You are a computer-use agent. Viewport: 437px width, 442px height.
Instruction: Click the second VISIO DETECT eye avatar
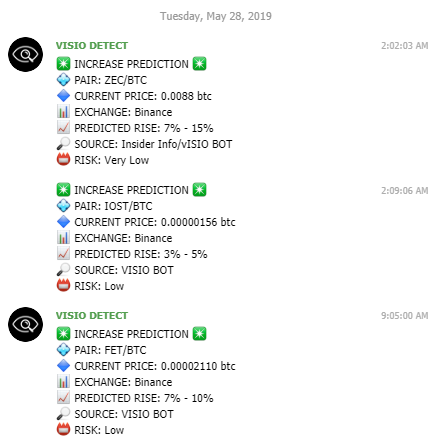[25, 324]
